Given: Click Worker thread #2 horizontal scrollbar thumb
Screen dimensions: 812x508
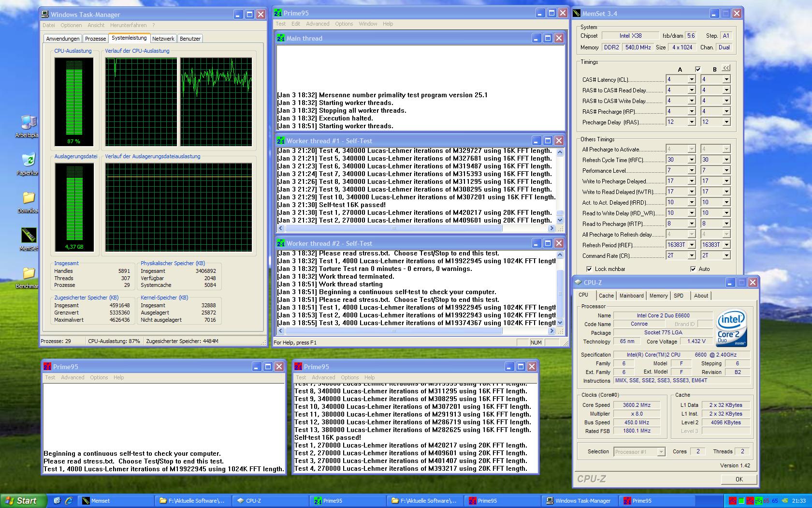Looking at the screenshot, I should pyautogui.click(x=394, y=331).
